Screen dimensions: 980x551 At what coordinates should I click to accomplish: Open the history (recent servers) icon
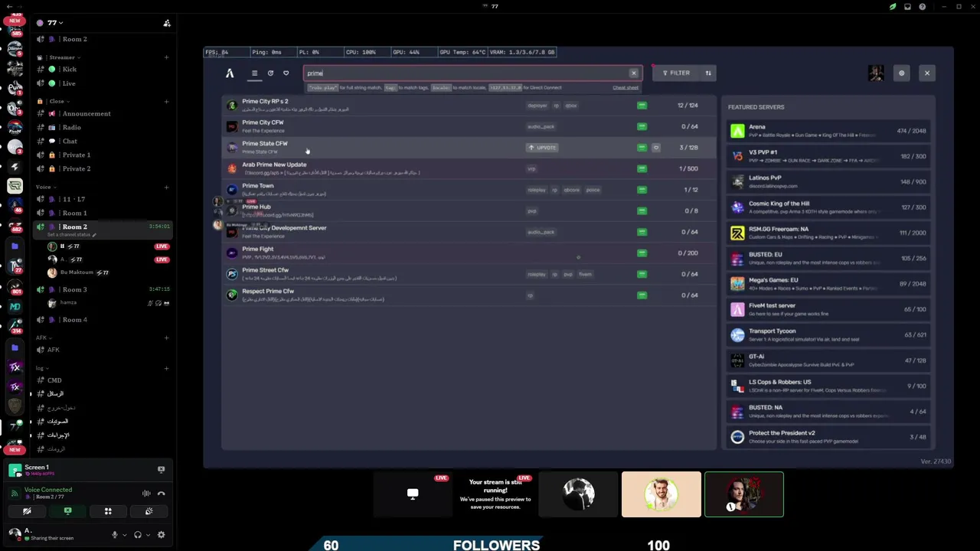270,73
